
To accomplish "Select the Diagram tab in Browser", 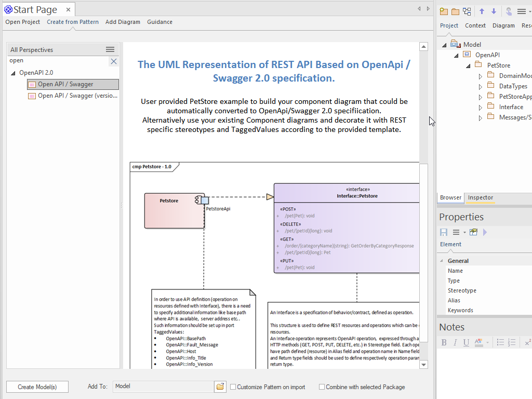I will pos(503,25).
